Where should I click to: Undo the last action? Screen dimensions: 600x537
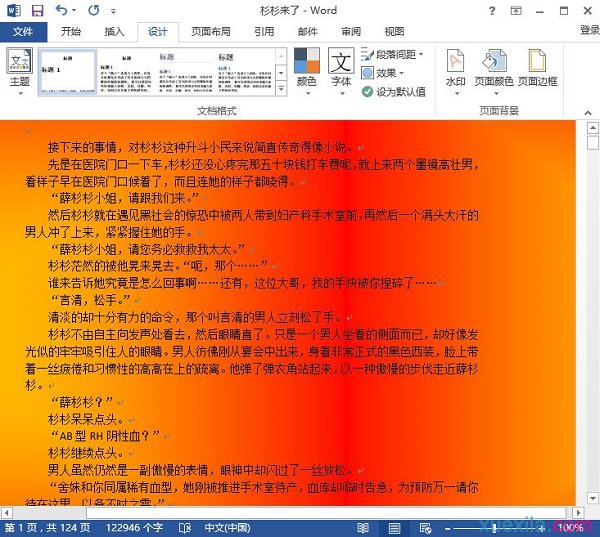[x=61, y=10]
